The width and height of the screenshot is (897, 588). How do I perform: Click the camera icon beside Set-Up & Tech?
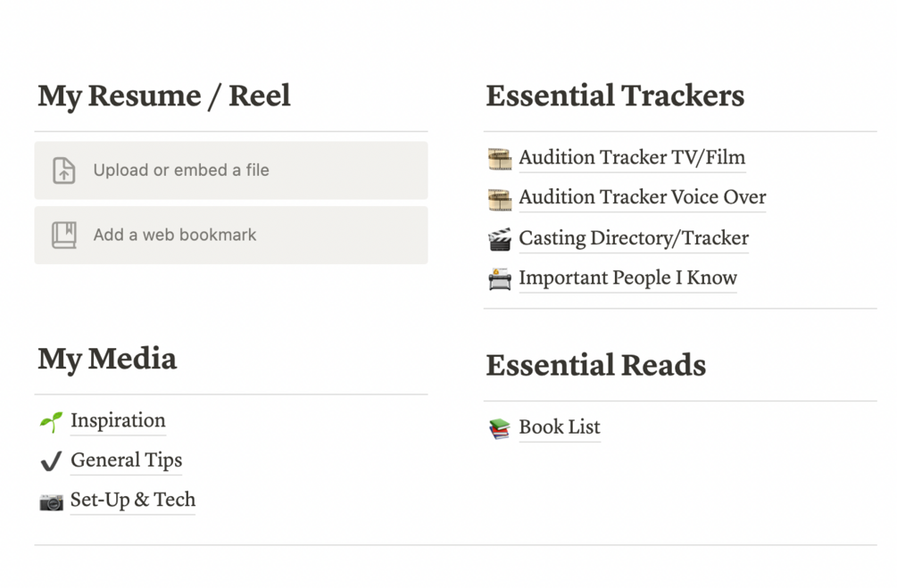[51, 501]
